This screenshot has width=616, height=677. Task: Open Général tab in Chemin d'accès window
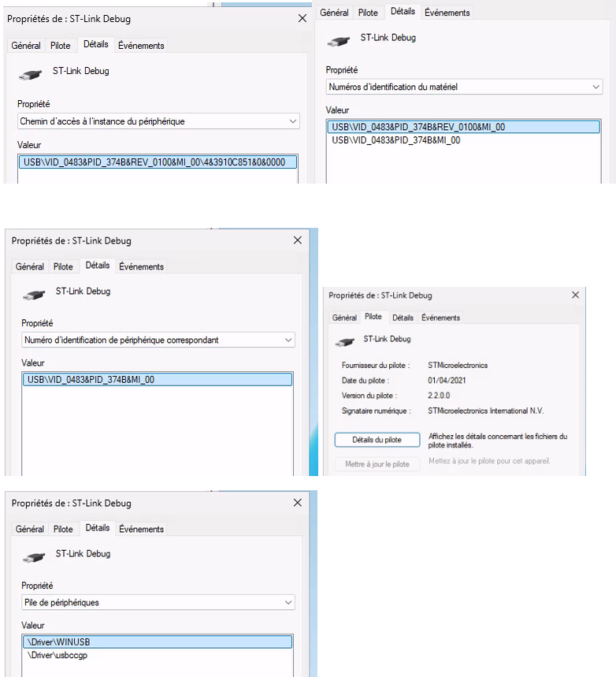pyautogui.click(x=26, y=46)
